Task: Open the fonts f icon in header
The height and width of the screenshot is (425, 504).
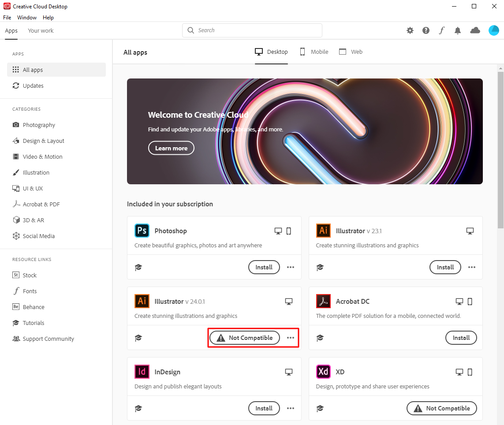Action: [442, 30]
